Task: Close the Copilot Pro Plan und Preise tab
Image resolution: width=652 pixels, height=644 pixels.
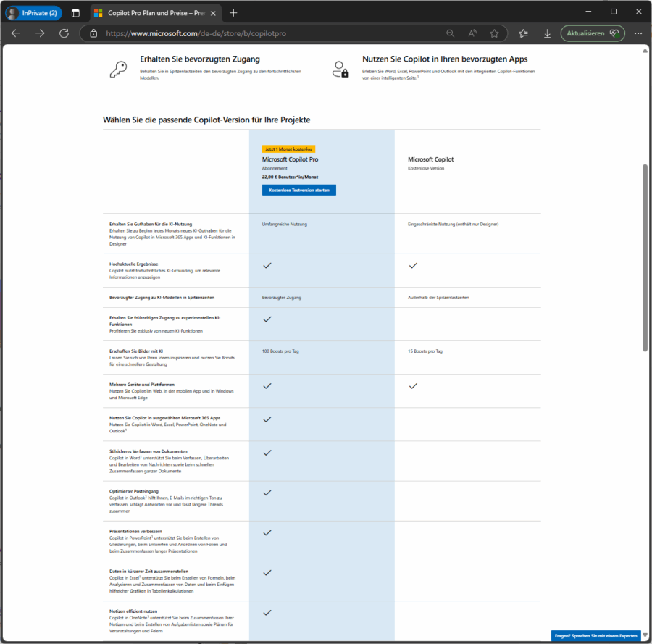Action: 213,13
